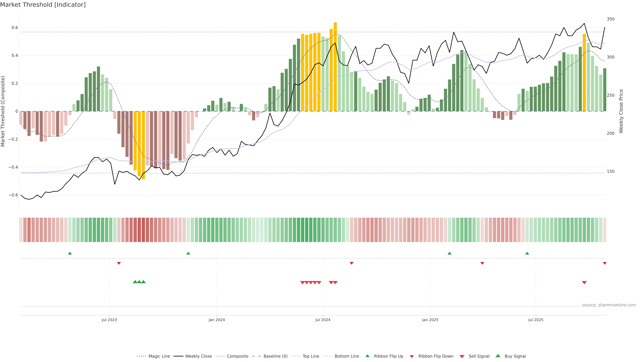Click the red Ribbon Flip Down legend triangle
644x362 pixels.
pos(412,356)
